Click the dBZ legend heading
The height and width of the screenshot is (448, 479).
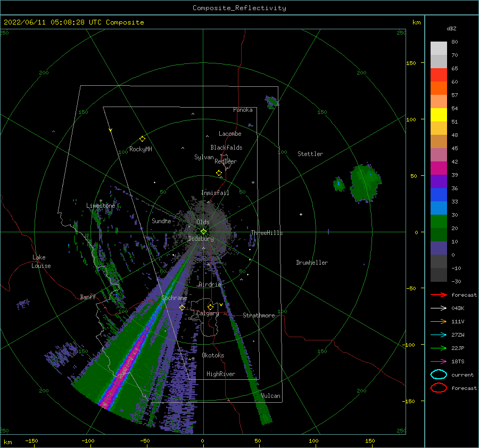tap(451, 28)
